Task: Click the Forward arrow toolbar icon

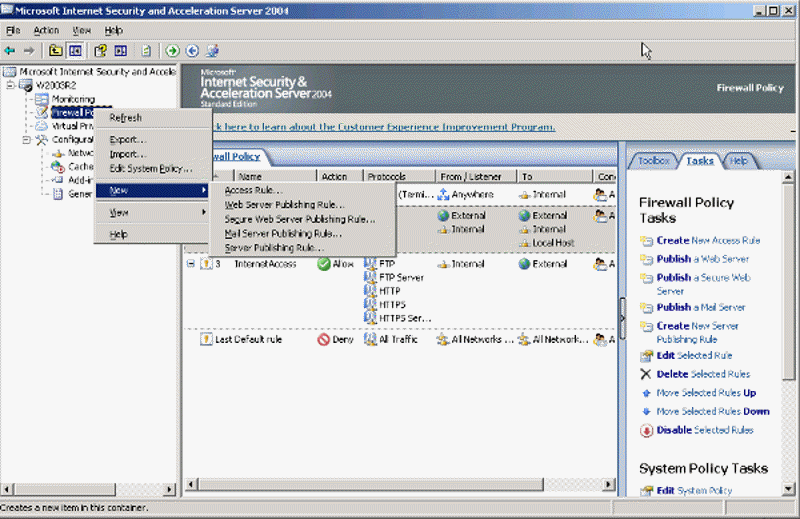Action: point(29,51)
